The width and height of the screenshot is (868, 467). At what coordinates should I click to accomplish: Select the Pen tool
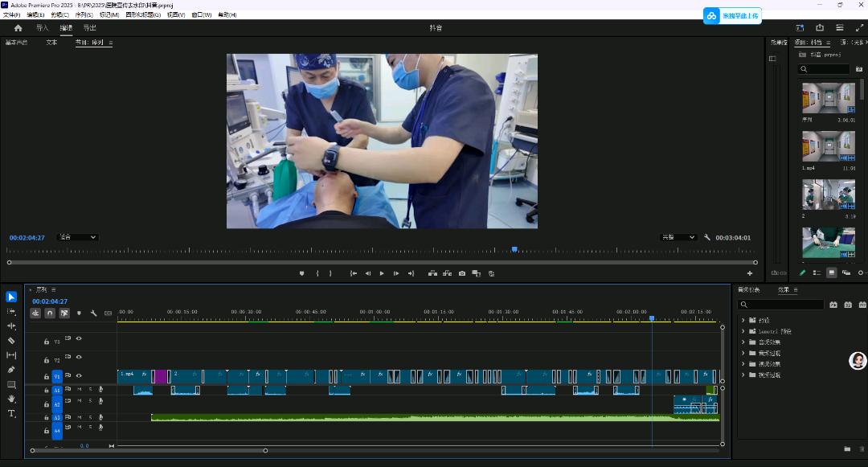[11, 370]
